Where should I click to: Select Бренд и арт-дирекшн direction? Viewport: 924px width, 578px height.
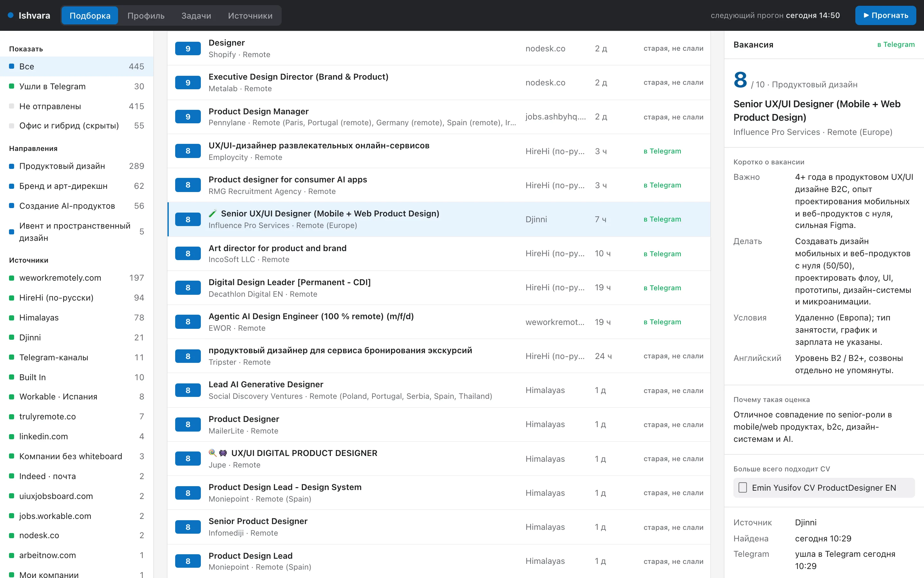pyautogui.click(x=76, y=186)
